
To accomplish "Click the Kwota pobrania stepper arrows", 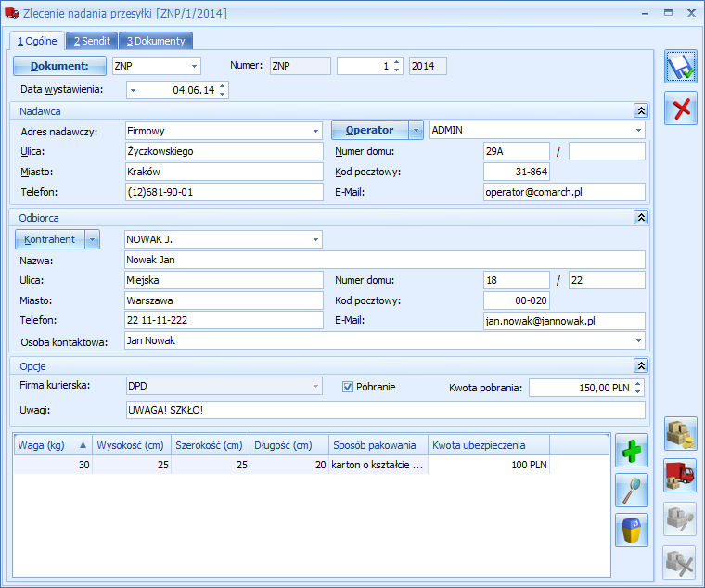I will point(637,388).
